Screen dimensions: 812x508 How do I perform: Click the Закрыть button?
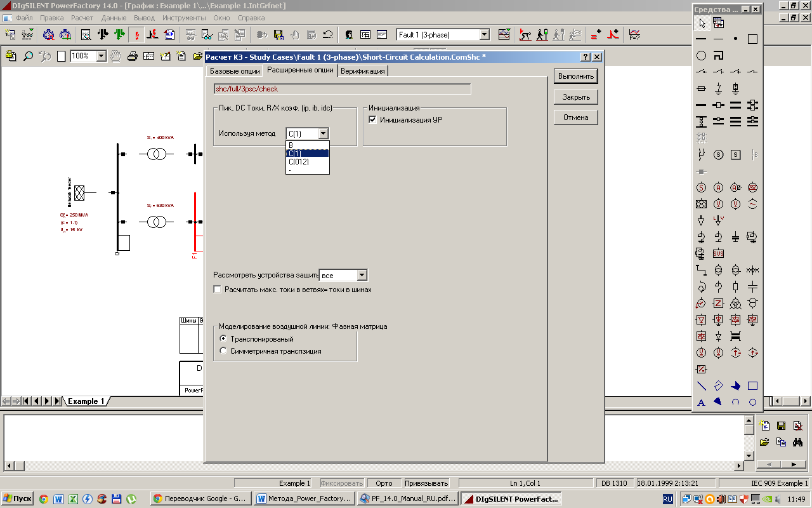(575, 97)
